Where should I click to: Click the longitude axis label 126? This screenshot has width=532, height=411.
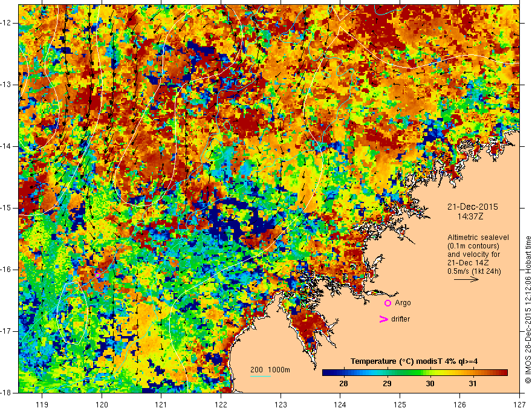point(459,404)
